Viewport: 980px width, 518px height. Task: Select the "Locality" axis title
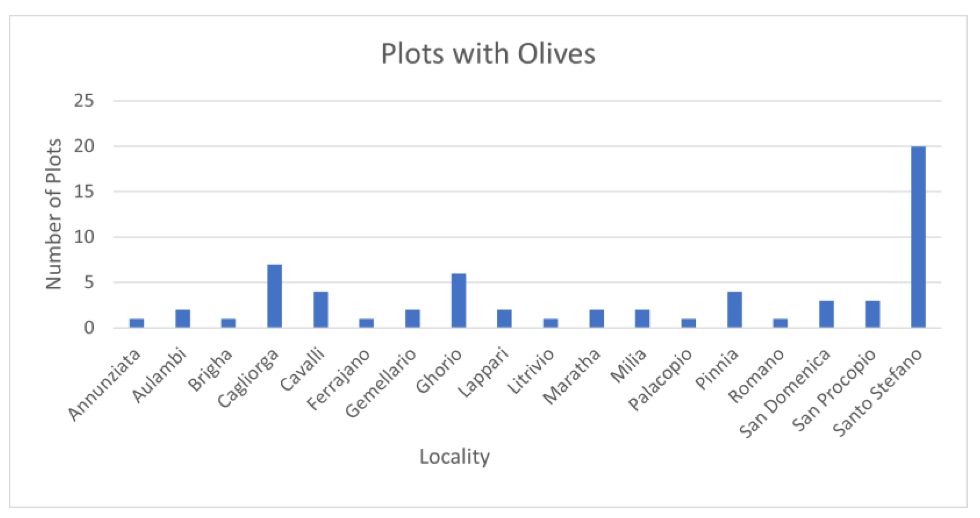(454, 457)
